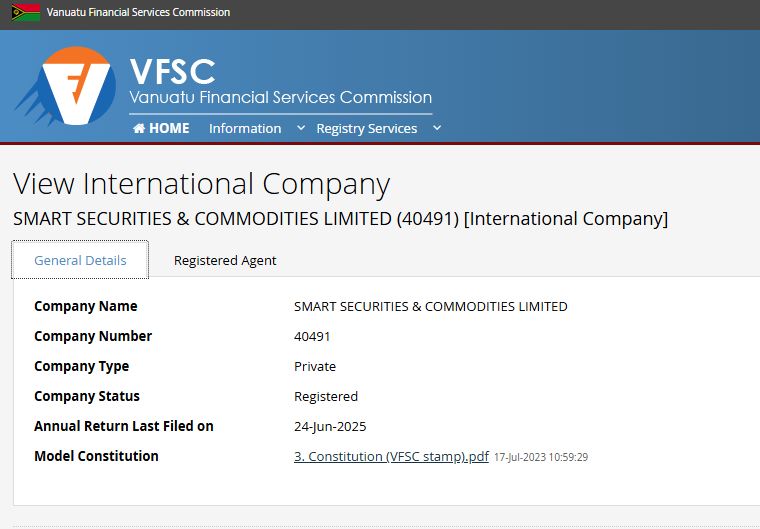The height and width of the screenshot is (529, 760).
Task: Click the large VFSC header title
Action: click(x=172, y=71)
